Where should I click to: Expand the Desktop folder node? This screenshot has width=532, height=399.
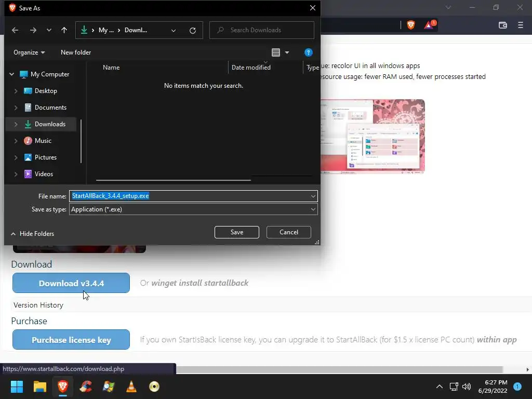(x=16, y=91)
